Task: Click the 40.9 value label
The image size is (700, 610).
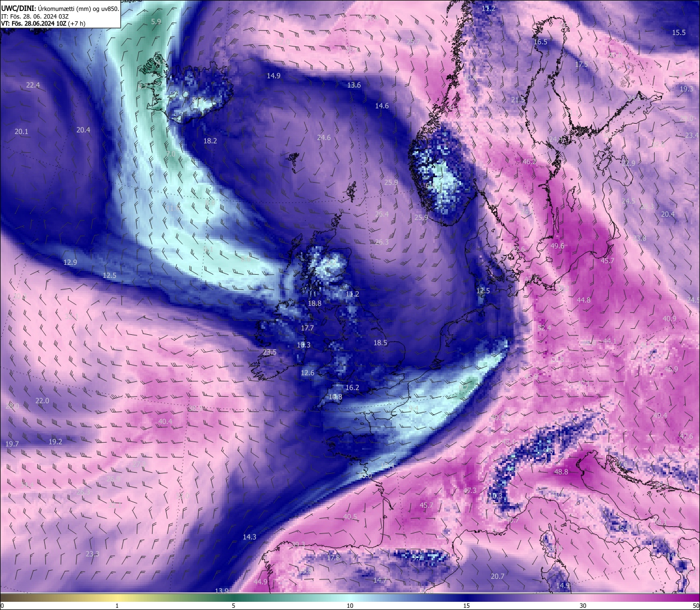Action: (669, 318)
